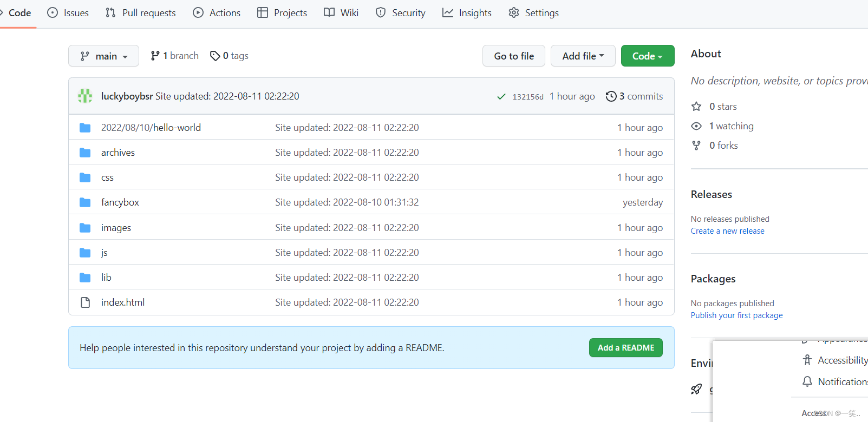View the Insights tab
This screenshot has height=422, width=868.
(x=467, y=13)
